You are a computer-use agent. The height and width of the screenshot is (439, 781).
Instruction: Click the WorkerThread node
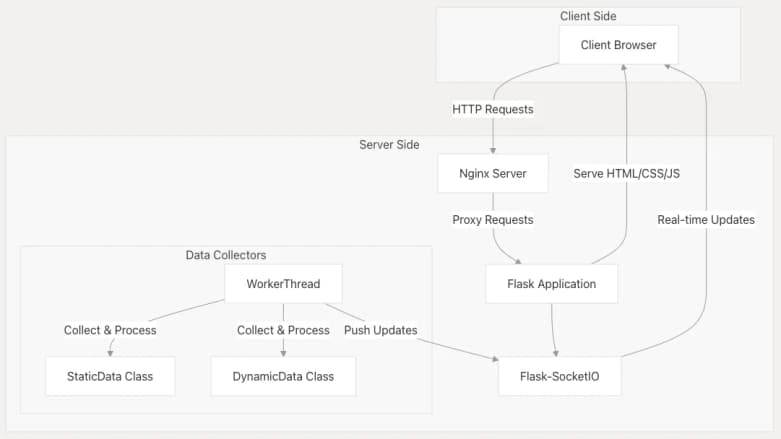coord(283,284)
